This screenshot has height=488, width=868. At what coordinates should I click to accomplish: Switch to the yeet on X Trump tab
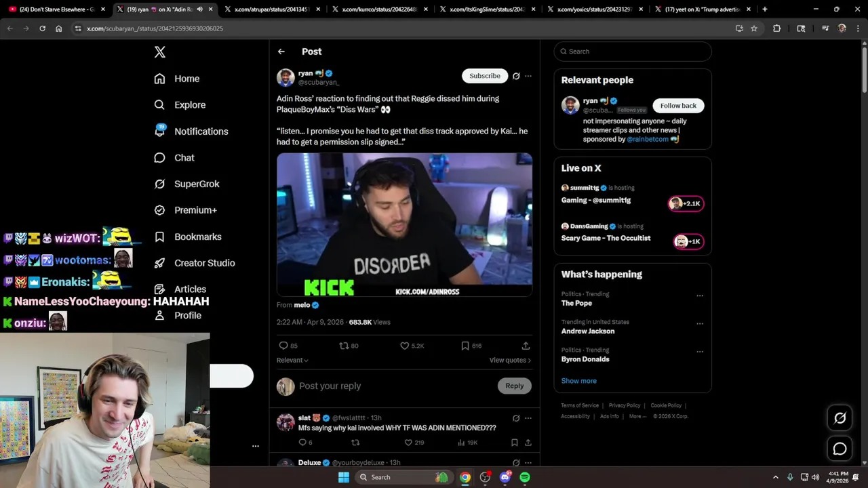702,9
